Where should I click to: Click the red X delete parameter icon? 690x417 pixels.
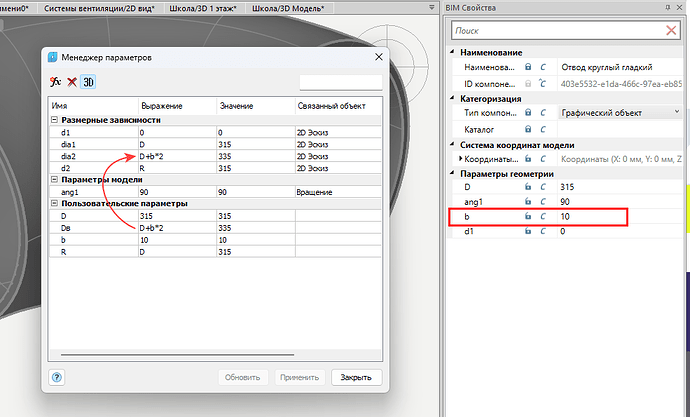coord(72,82)
